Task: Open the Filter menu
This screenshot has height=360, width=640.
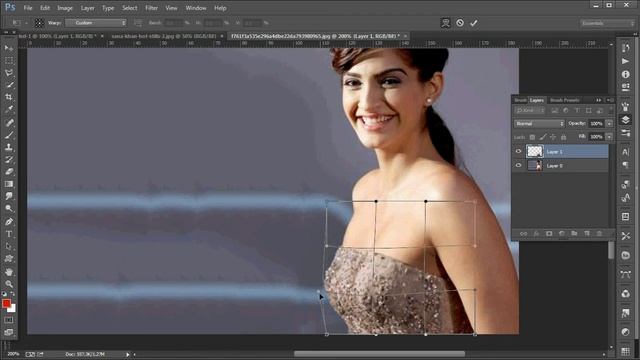Action: [151, 8]
